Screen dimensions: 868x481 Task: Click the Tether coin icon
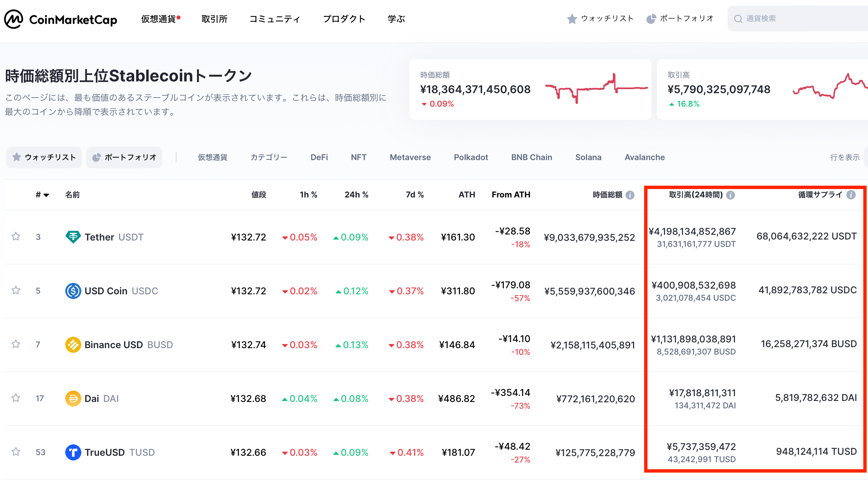coord(73,237)
